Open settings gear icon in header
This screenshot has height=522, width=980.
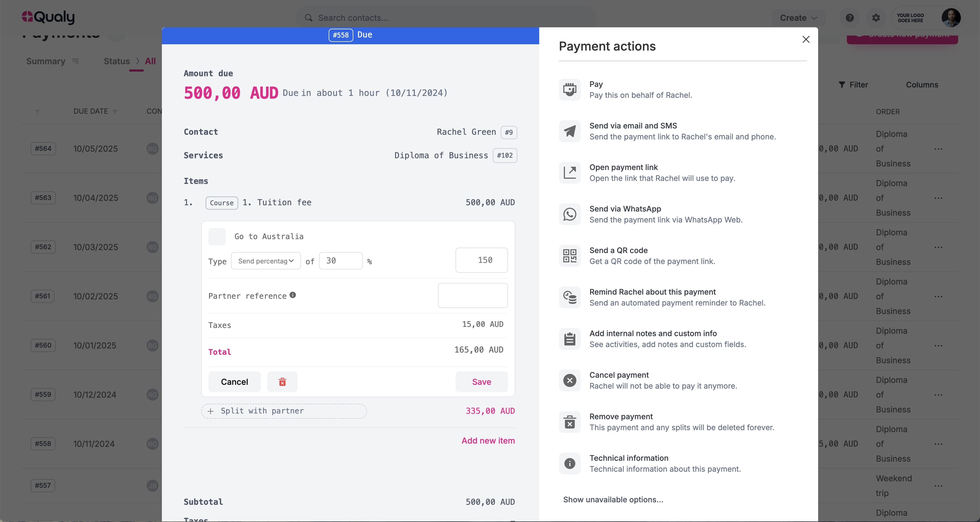click(x=876, y=18)
